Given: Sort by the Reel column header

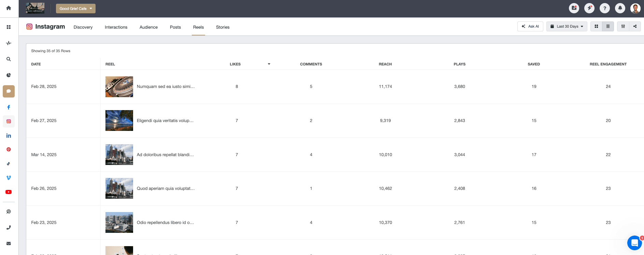Looking at the screenshot, I should click(x=110, y=64).
